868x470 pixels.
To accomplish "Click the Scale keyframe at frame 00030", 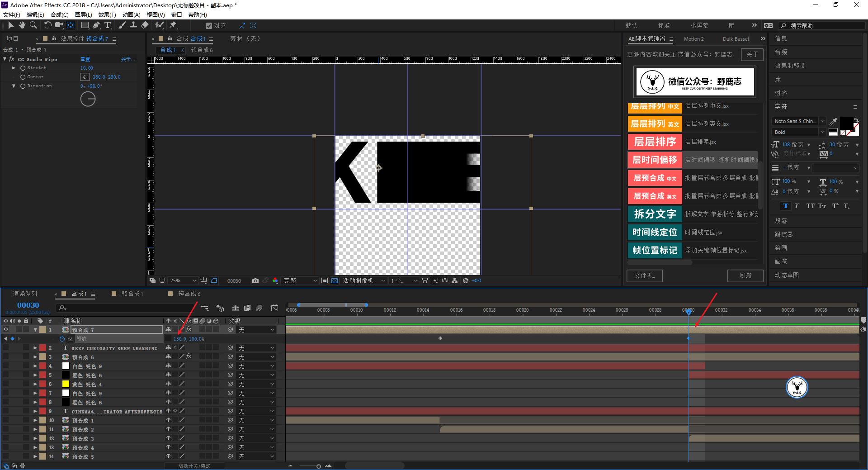I will 689,338.
